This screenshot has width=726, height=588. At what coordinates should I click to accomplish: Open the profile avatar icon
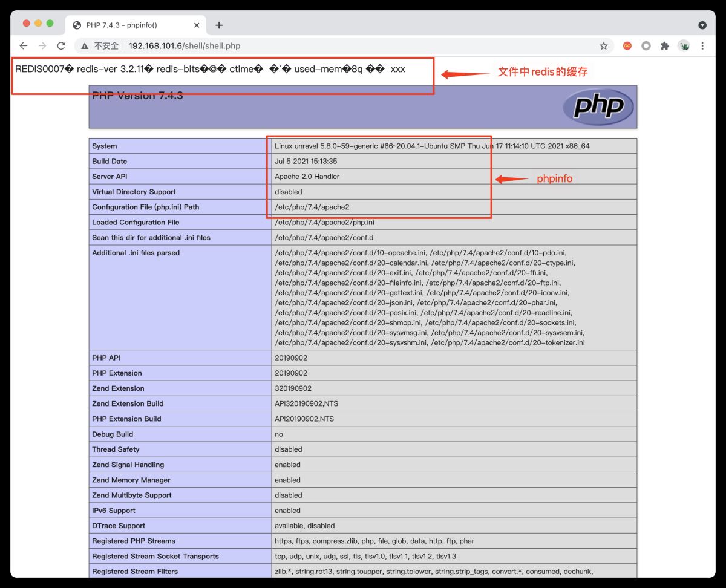[x=684, y=45]
